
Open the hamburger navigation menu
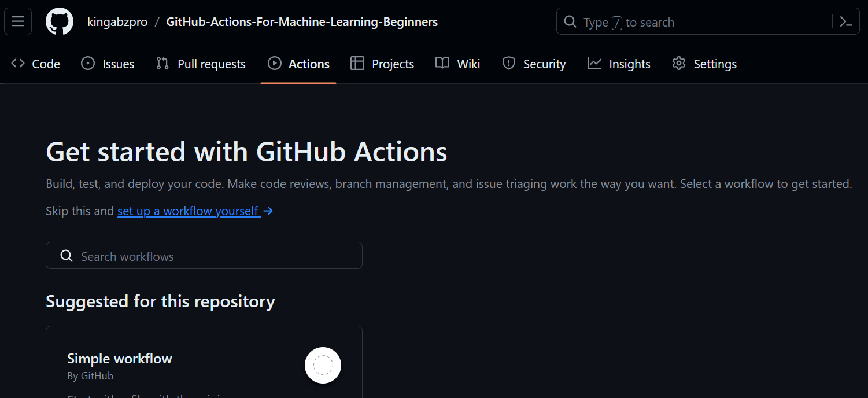click(18, 22)
